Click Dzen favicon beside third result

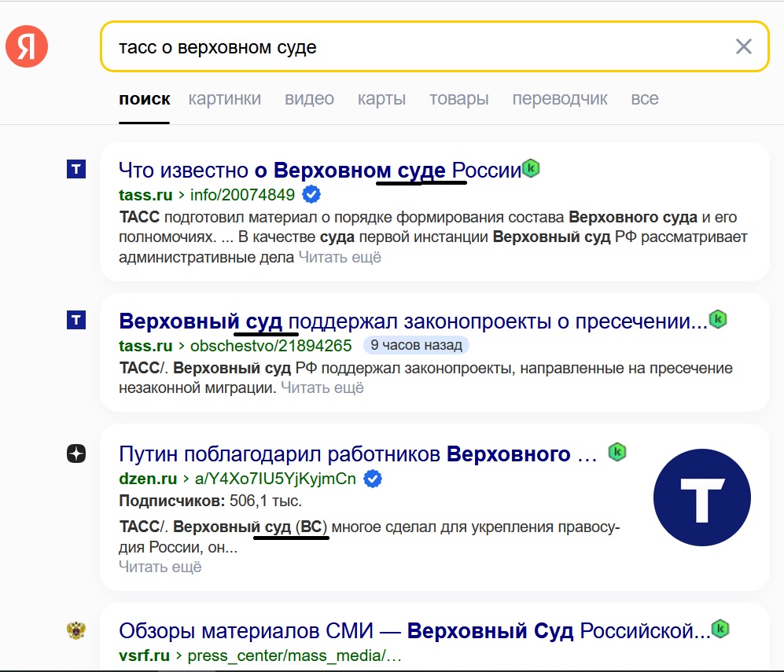point(76,454)
